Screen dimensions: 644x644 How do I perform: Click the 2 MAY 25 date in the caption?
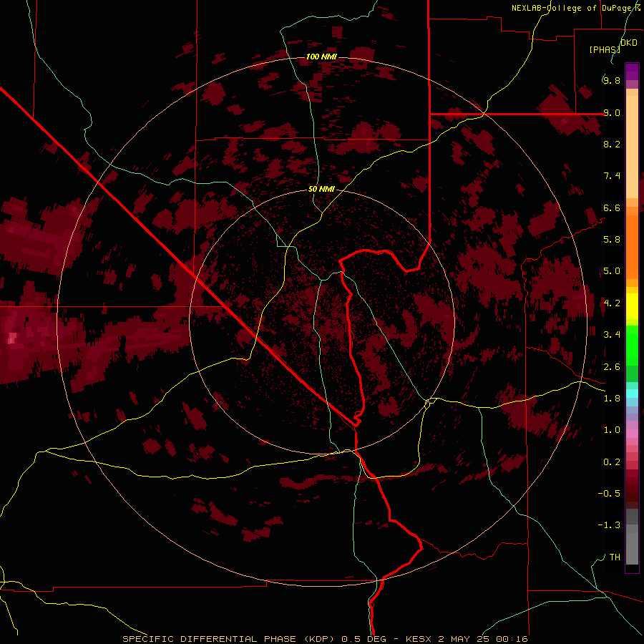[464, 639]
